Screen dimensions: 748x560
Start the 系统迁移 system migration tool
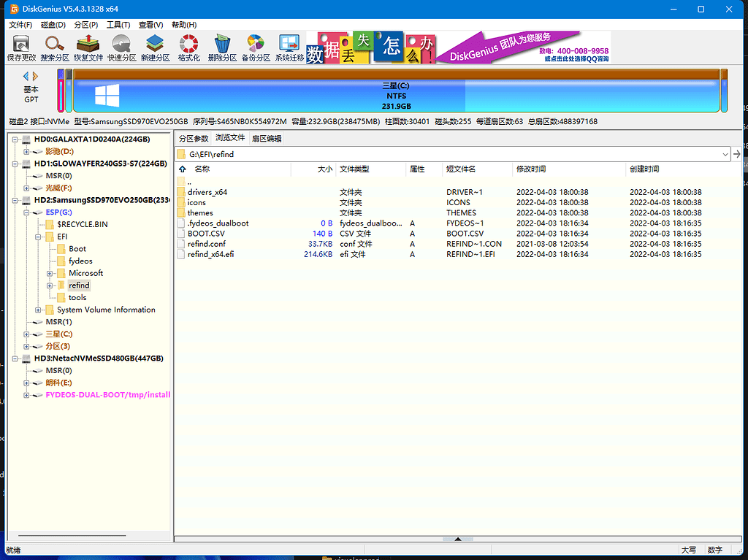[289, 47]
